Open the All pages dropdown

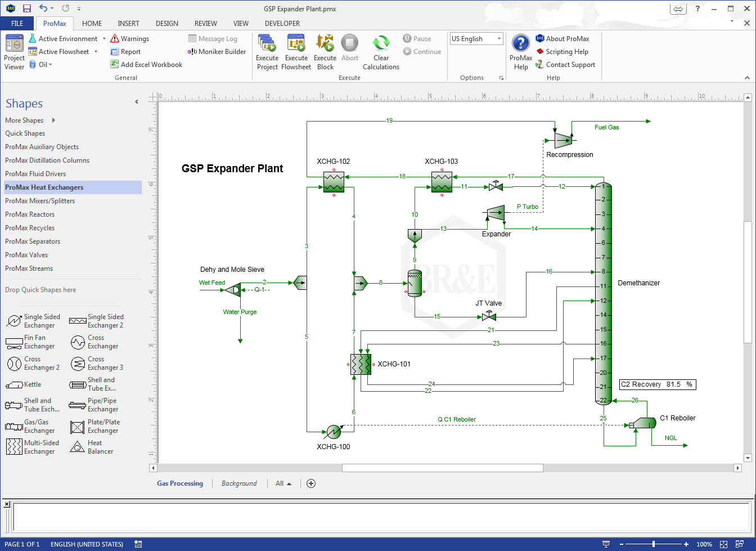click(x=283, y=483)
